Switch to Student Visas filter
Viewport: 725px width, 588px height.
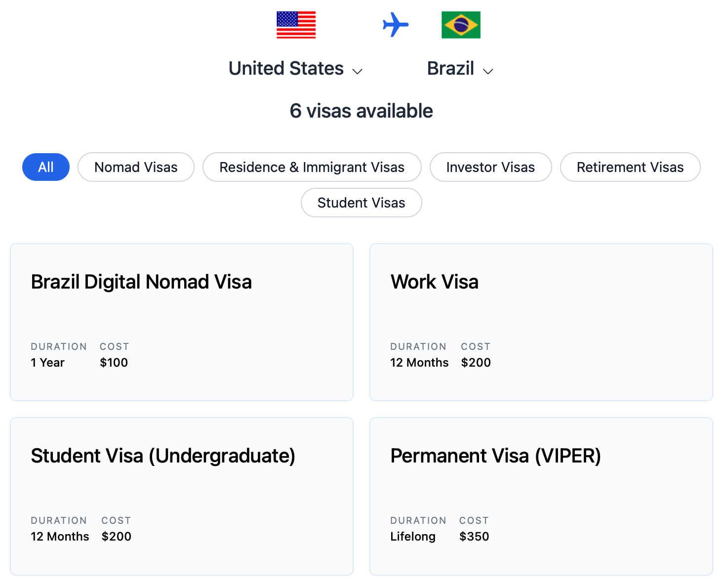pos(362,203)
